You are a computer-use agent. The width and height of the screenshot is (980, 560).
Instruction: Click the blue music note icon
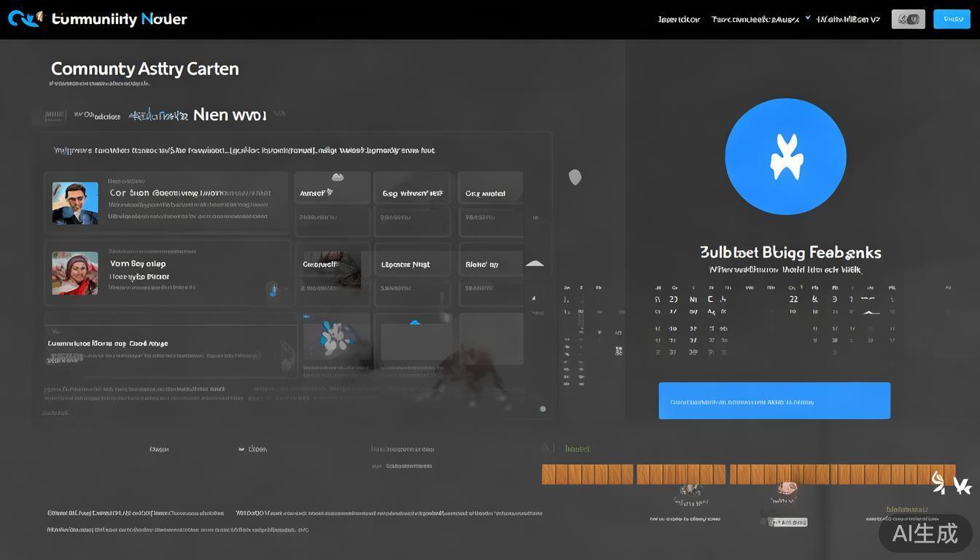[x=273, y=289]
